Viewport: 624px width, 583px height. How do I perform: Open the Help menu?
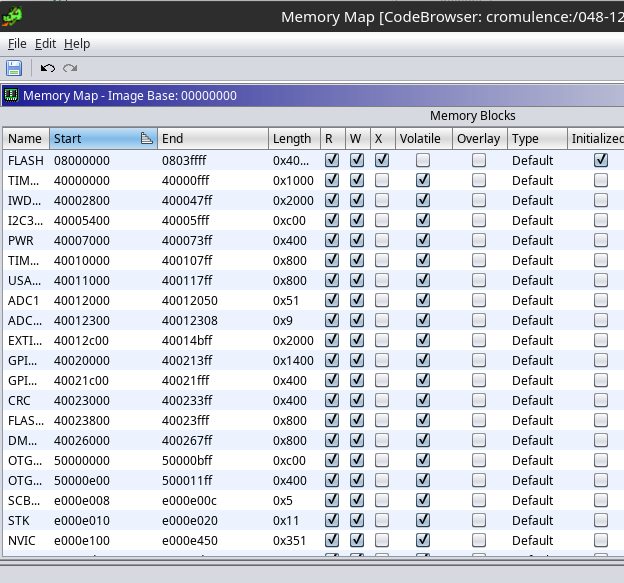(77, 44)
